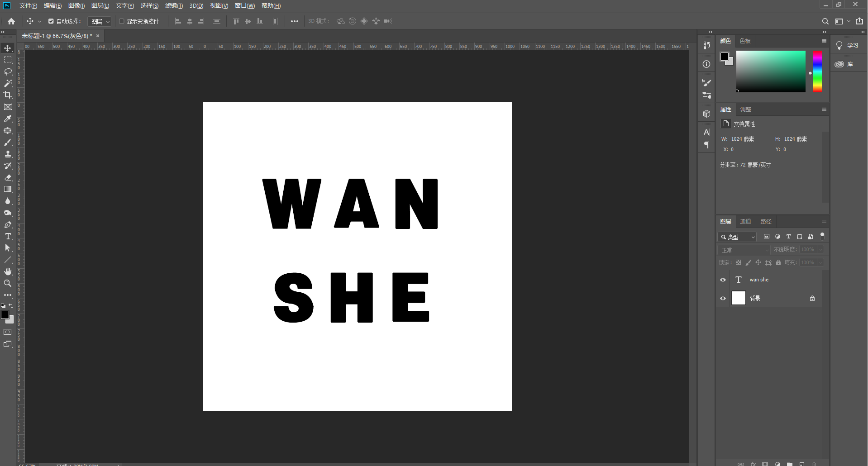Viewport: 868px width, 466px height.
Task: Select the Horizontal Type tool
Action: tap(8, 236)
